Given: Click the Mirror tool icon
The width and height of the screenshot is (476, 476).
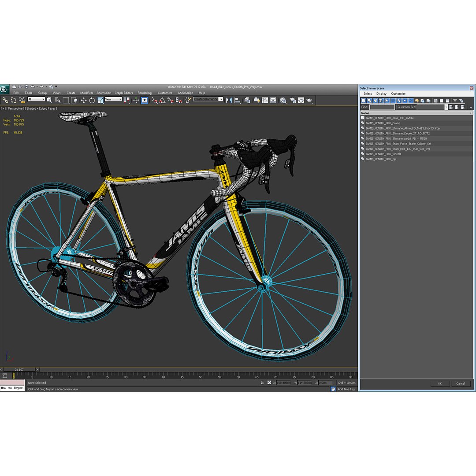Looking at the screenshot, I should pos(229,100).
